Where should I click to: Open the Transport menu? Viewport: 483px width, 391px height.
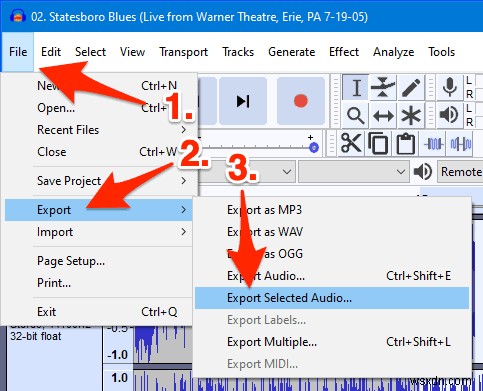click(x=183, y=52)
